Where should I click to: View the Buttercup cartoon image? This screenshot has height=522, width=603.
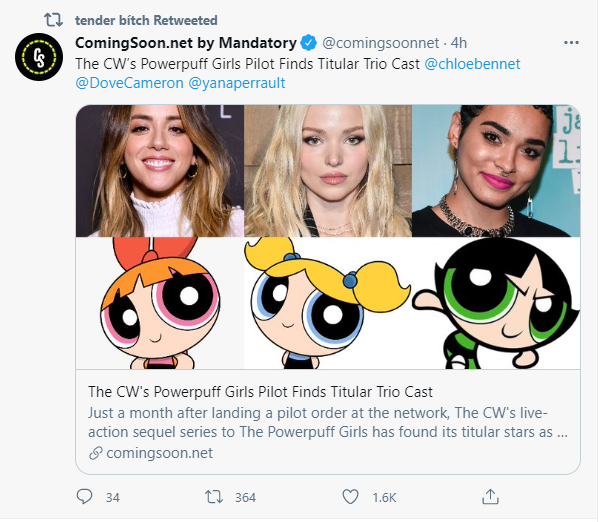496,303
